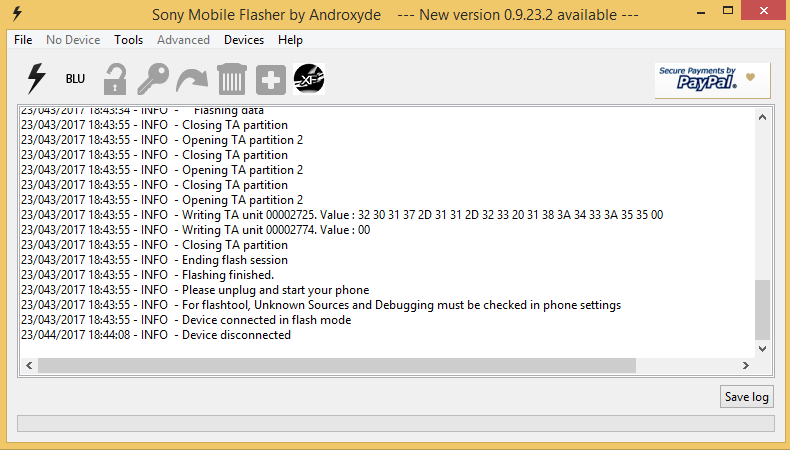The height and width of the screenshot is (450, 790).
Task: Maximize the Sony Mobile Flasher window
Action: point(728,11)
